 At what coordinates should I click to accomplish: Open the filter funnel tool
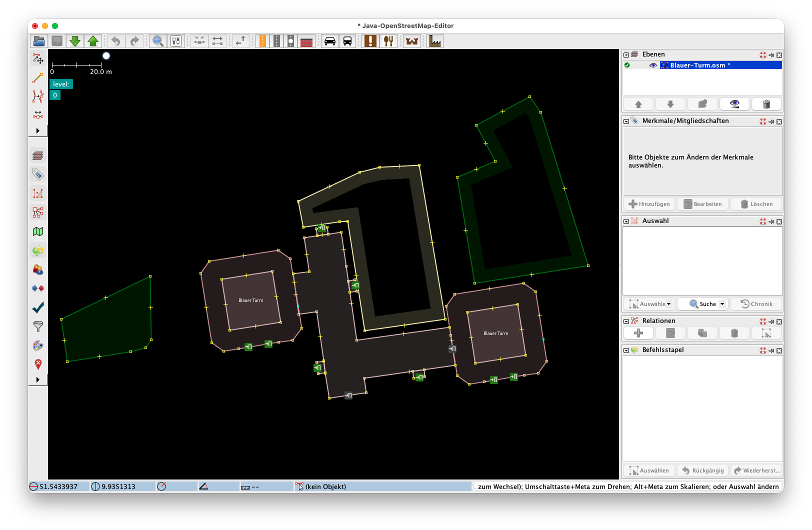tap(38, 326)
